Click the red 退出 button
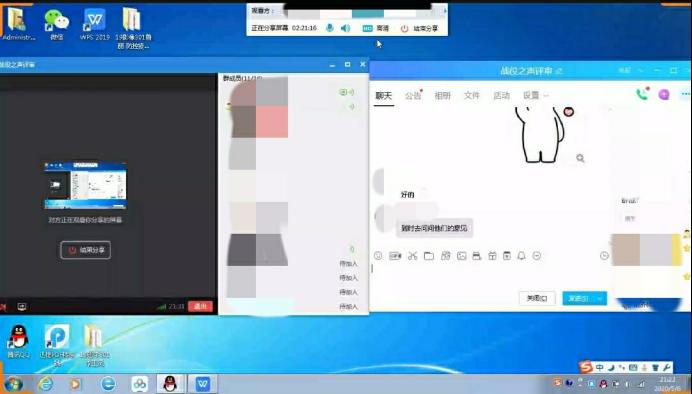This screenshot has height=394, width=692. point(200,306)
